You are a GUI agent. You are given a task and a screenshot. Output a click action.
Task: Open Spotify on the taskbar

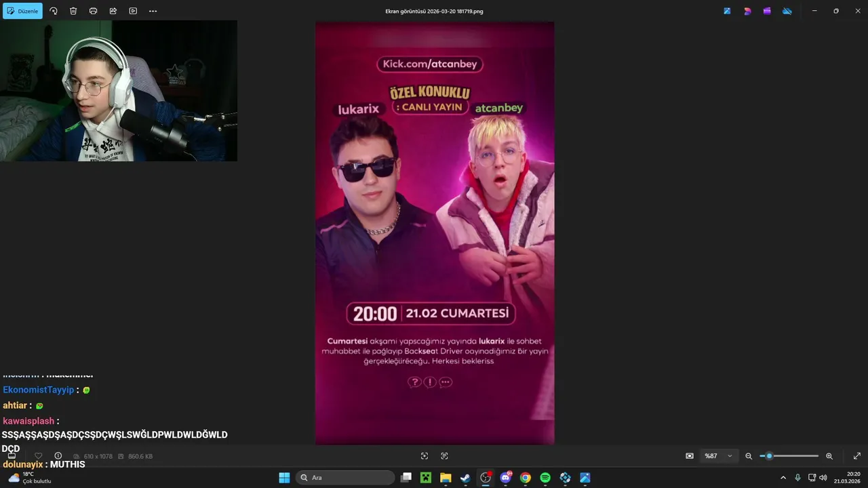[x=545, y=478]
